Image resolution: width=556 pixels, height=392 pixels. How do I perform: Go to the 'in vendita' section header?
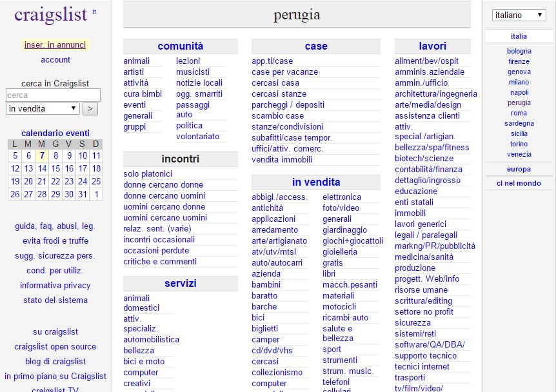[x=315, y=182]
